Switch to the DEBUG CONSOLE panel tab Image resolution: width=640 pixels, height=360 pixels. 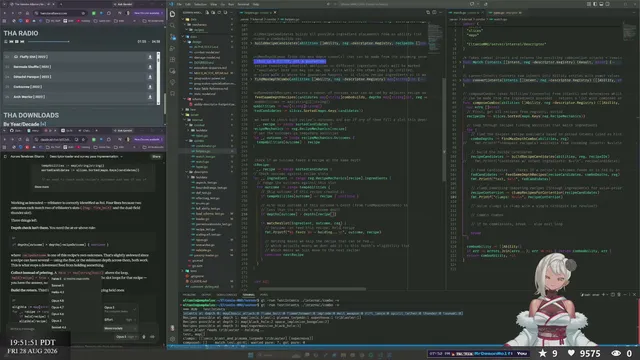point(227,294)
